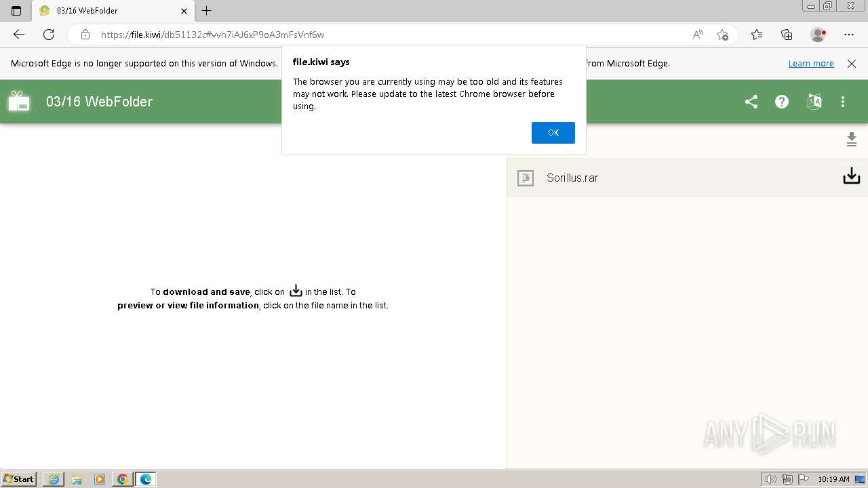Close the 03/16 WebFolder tab
This screenshot has width=868, height=488.
[184, 11]
